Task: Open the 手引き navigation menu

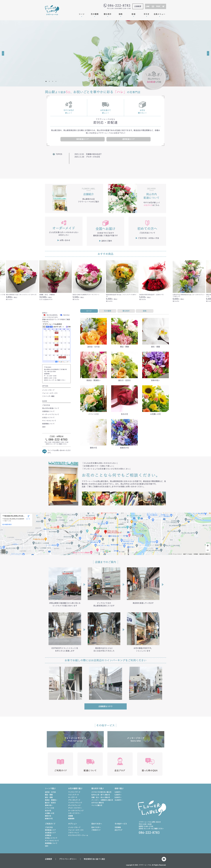Action: (146, 14)
